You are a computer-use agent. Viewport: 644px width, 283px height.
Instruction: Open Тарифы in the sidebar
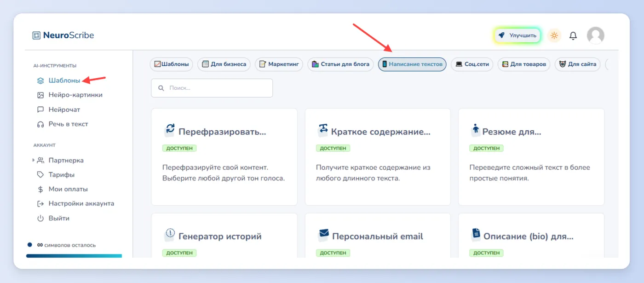(x=62, y=175)
